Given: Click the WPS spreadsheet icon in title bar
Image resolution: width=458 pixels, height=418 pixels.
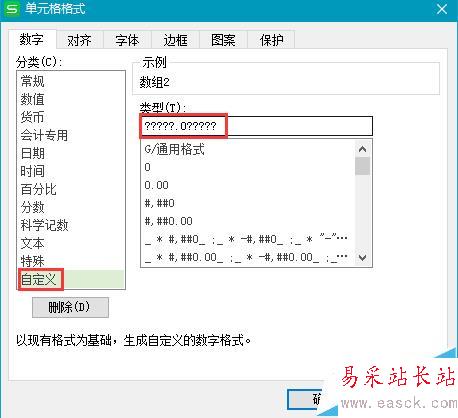Looking at the screenshot, I should click(12, 9).
